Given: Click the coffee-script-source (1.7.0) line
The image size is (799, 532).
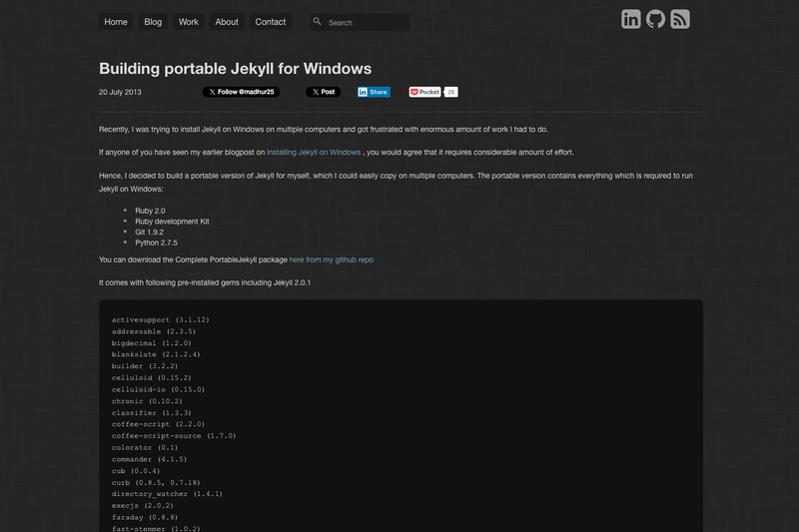Looking at the screenshot, I should pos(174,436).
